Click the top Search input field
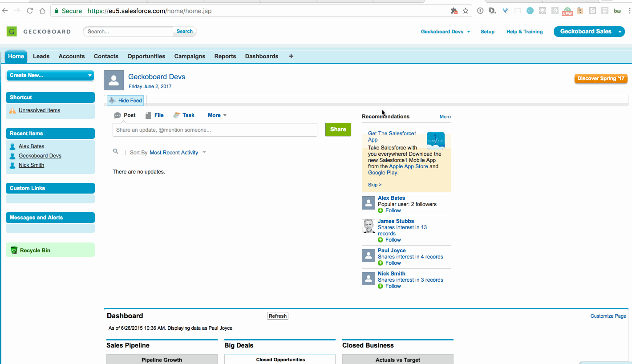This screenshot has height=364, width=632. [x=128, y=32]
